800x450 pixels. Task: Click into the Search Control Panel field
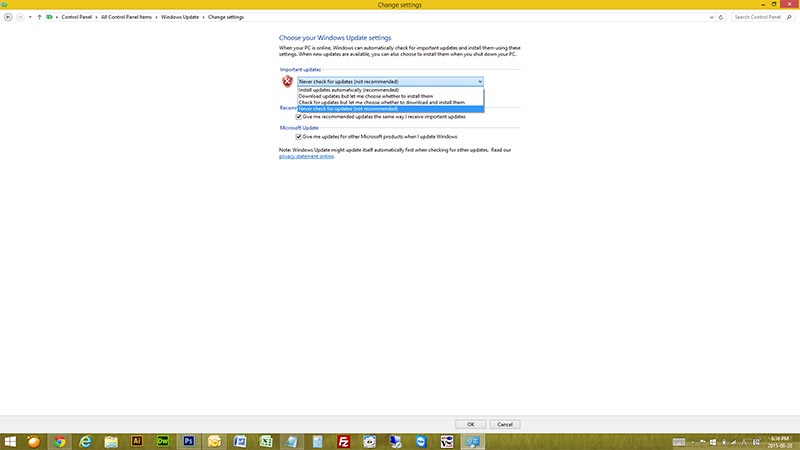(758, 17)
